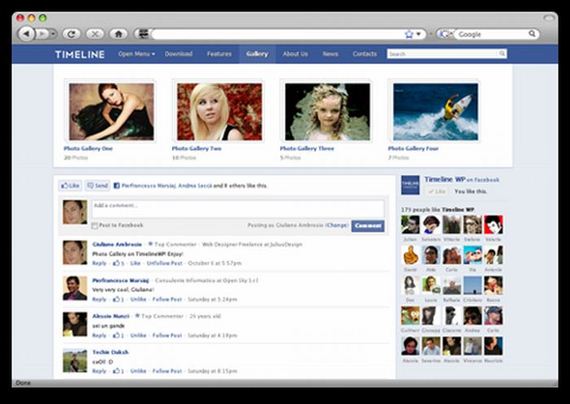The image size is (570, 404).
Task: Open the dropdown arrow beside bookmark star
Action: tap(418, 34)
